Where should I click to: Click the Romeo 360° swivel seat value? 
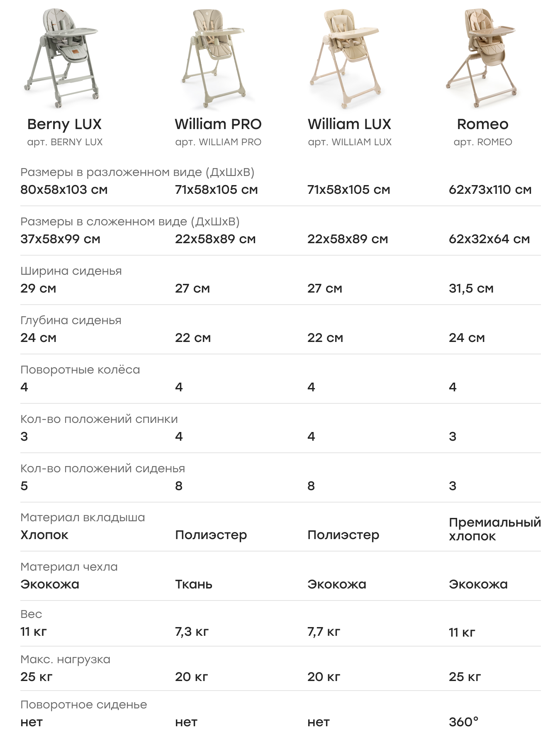tap(463, 722)
